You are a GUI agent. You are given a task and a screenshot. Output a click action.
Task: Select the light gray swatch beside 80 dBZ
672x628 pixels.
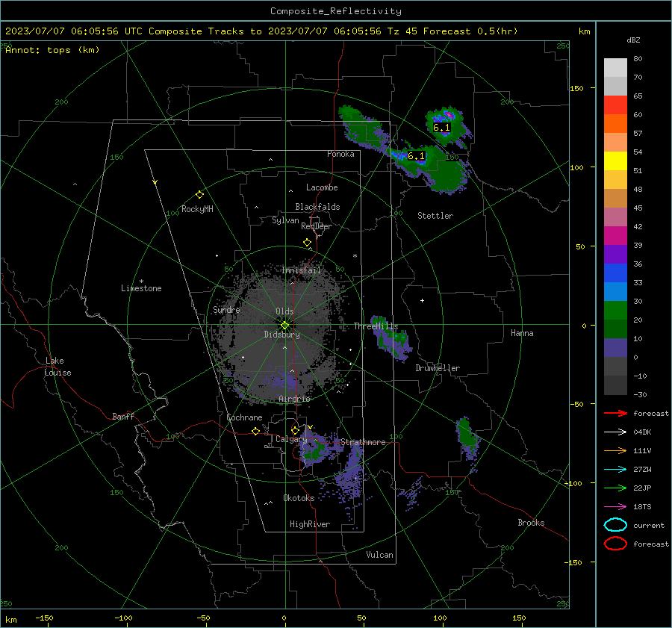[x=615, y=67]
